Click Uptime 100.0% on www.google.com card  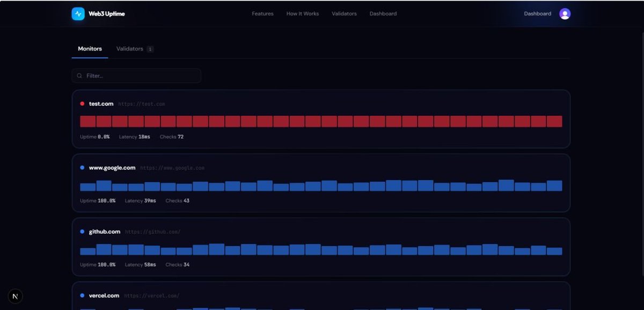(x=98, y=201)
